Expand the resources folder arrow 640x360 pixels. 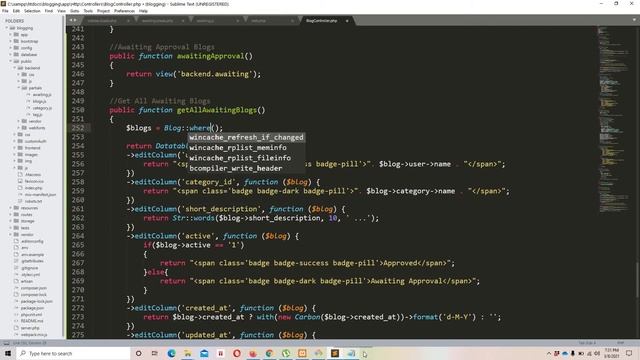coord(11,208)
